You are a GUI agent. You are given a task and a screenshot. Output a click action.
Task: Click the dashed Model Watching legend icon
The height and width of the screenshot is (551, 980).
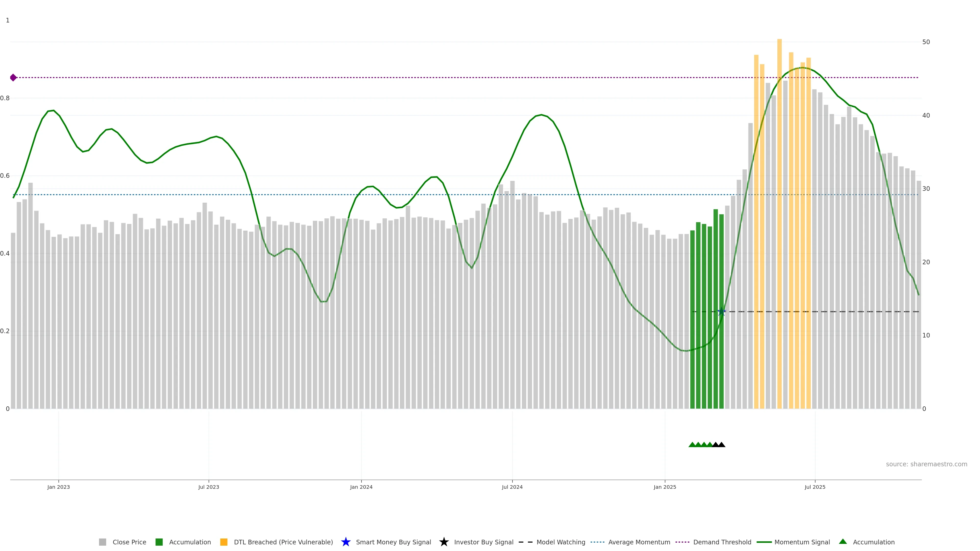tap(525, 542)
